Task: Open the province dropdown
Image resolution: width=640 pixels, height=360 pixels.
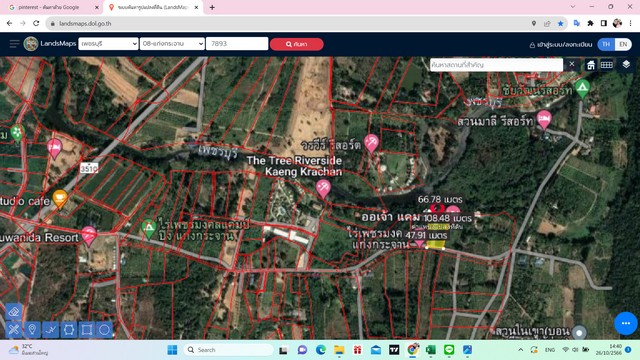Action: (x=108, y=44)
